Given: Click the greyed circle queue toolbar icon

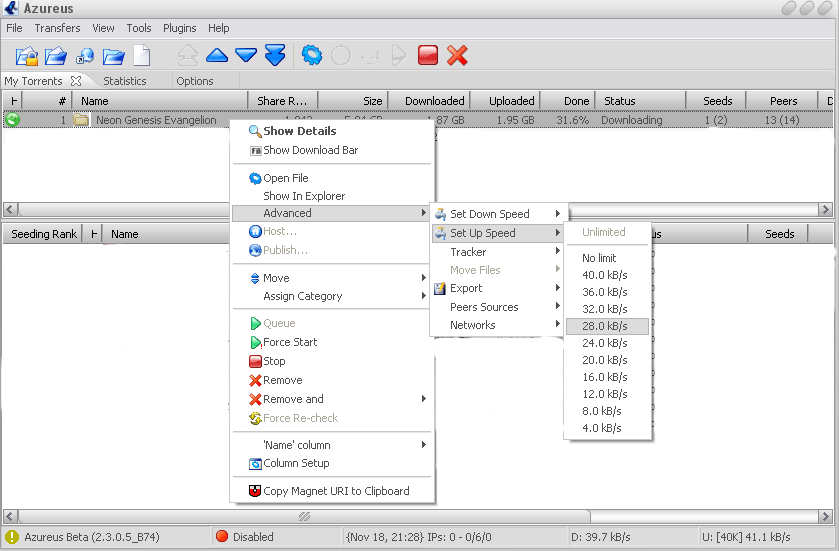Looking at the screenshot, I should tap(341, 55).
